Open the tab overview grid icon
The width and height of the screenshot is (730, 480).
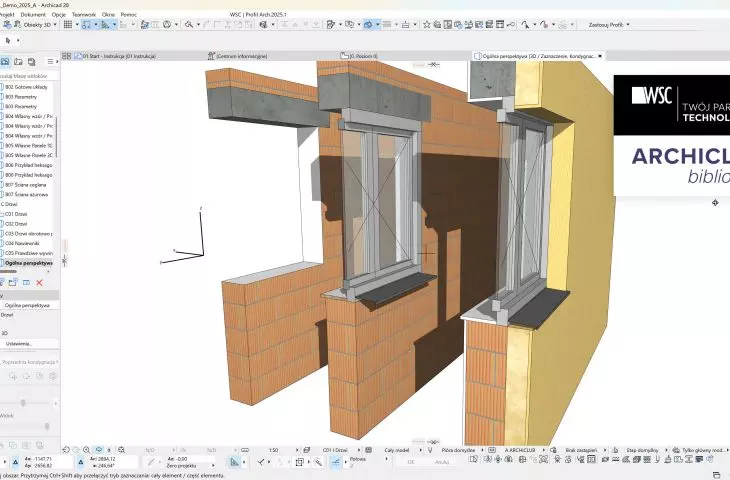67,56
